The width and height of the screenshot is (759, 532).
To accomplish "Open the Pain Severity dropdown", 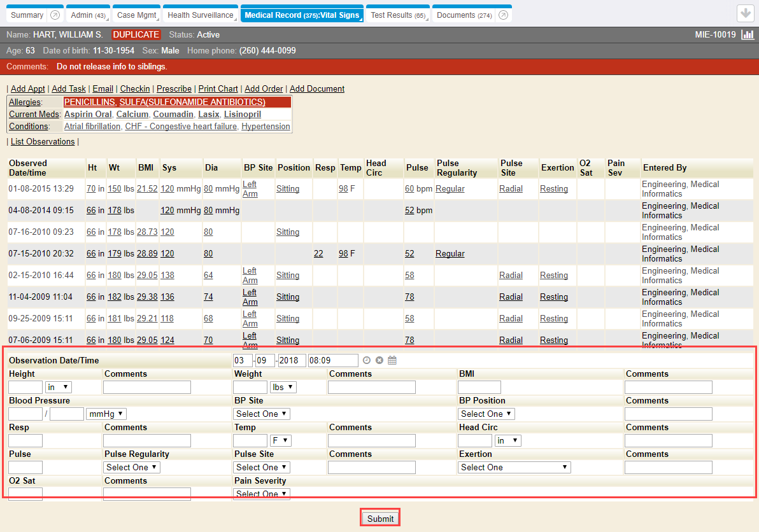I will [262, 494].
